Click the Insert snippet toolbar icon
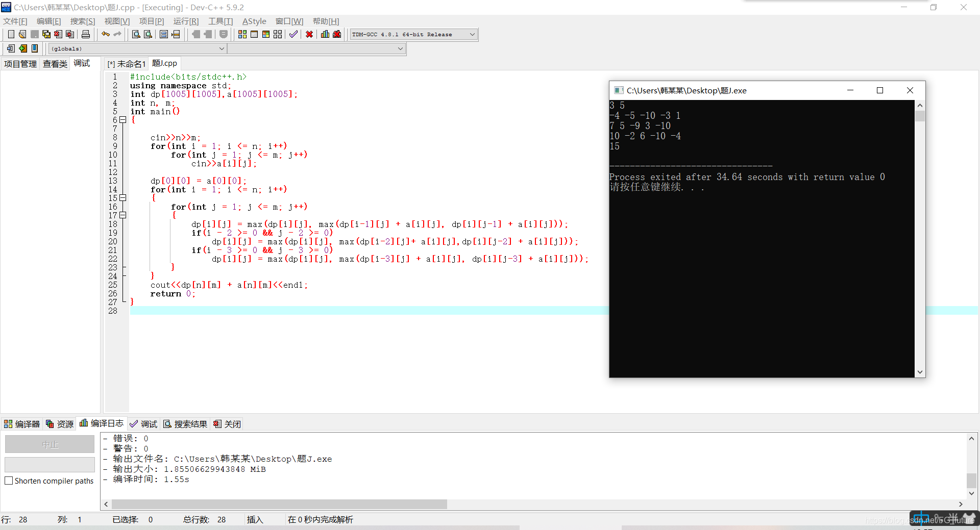This screenshot has width=980, height=530. click(11, 48)
